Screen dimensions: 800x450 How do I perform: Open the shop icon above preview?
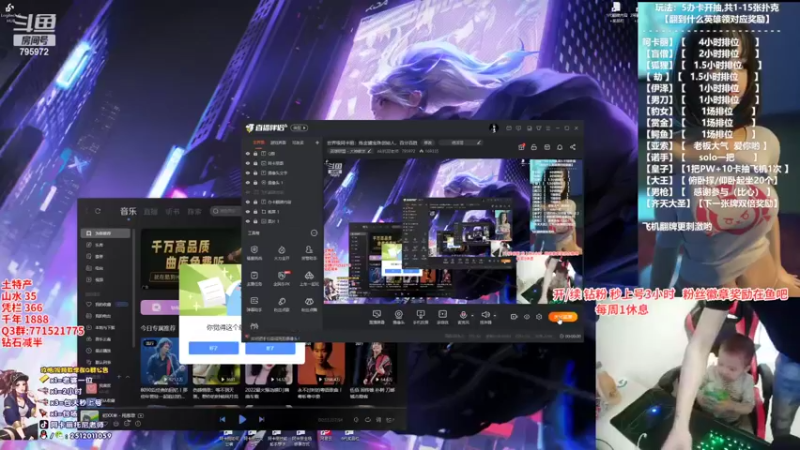pyautogui.click(x=547, y=147)
